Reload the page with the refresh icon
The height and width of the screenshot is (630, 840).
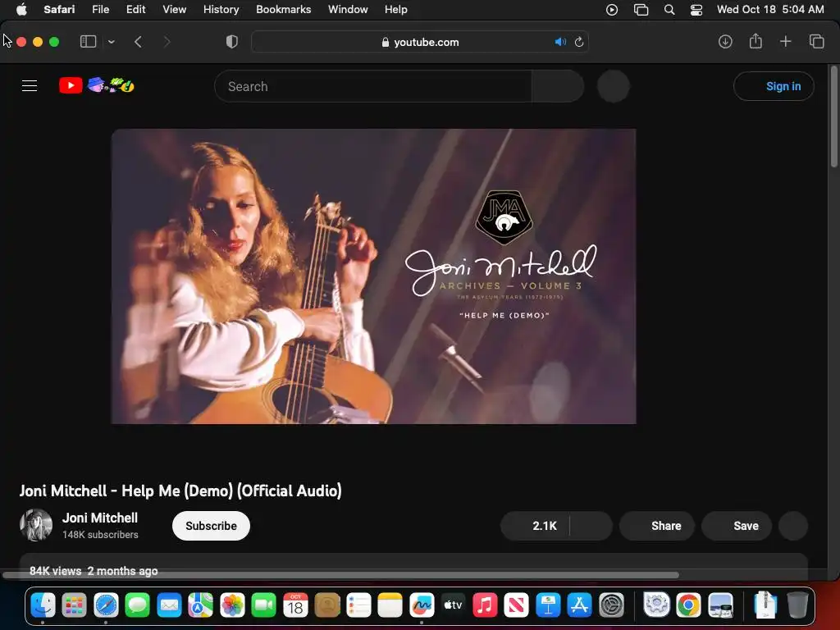(x=579, y=42)
